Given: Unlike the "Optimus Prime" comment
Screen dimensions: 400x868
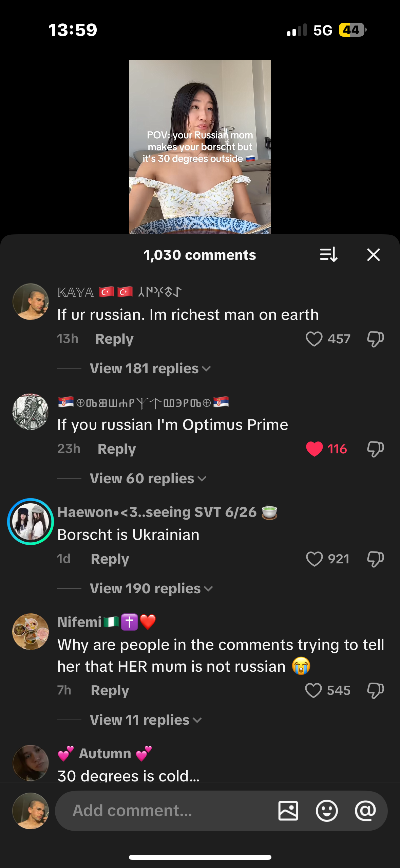Looking at the screenshot, I should (314, 449).
